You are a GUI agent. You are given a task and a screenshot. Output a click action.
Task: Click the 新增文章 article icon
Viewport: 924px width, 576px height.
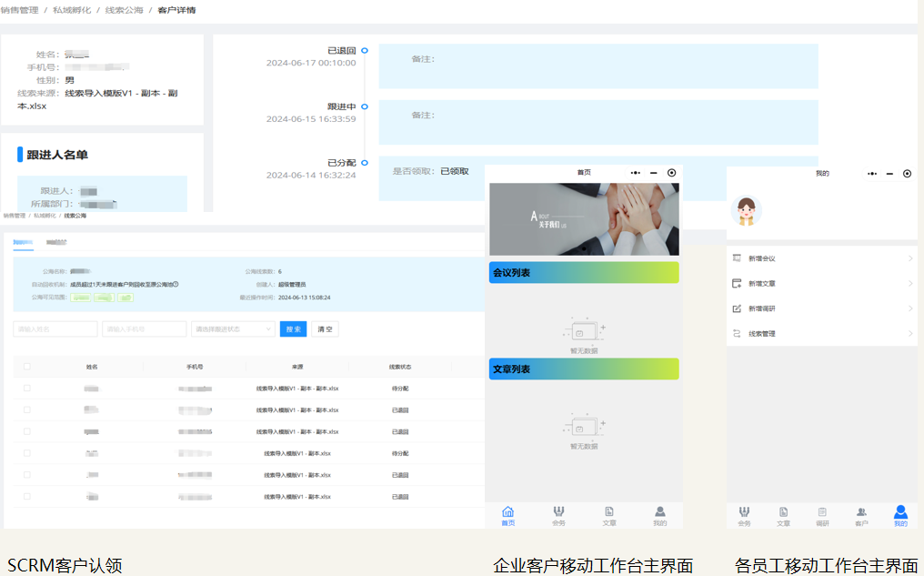coord(737,284)
